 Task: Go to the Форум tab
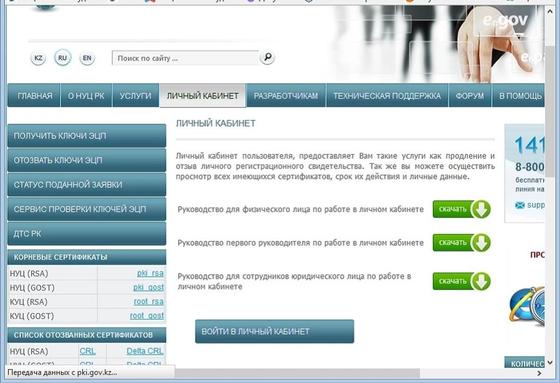point(470,96)
